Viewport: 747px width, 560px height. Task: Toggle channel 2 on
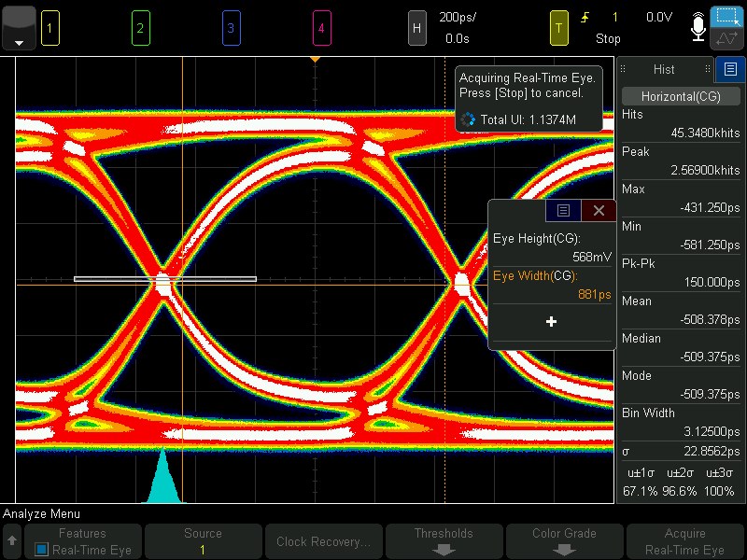click(141, 28)
